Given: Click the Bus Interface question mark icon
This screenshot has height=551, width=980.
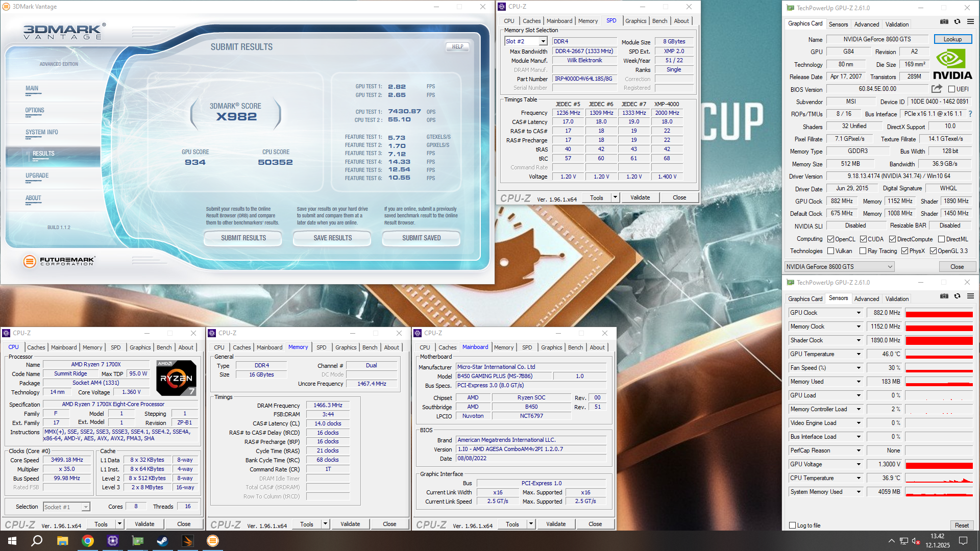Looking at the screenshot, I should point(970,114).
